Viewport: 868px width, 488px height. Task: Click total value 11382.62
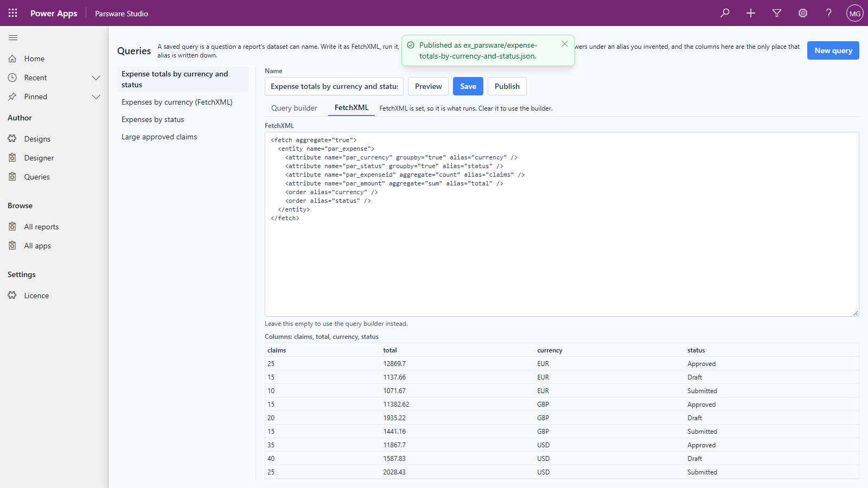tap(396, 404)
